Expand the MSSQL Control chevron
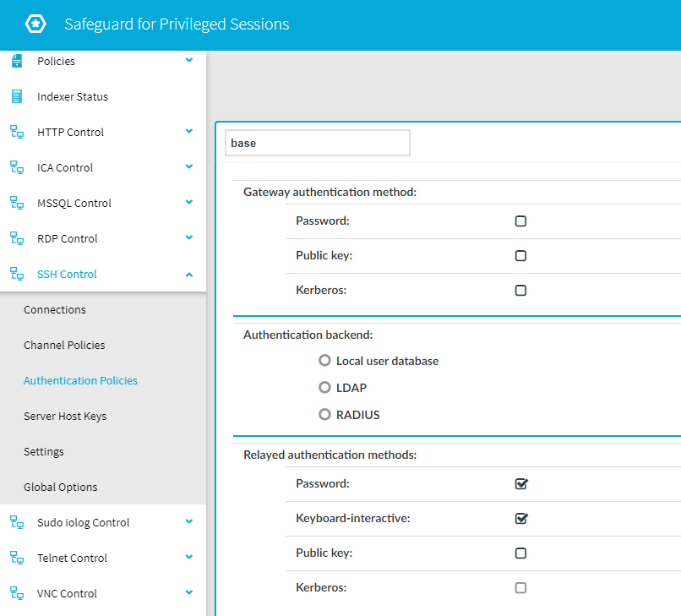The image size is (681, 616). [189, 202]
